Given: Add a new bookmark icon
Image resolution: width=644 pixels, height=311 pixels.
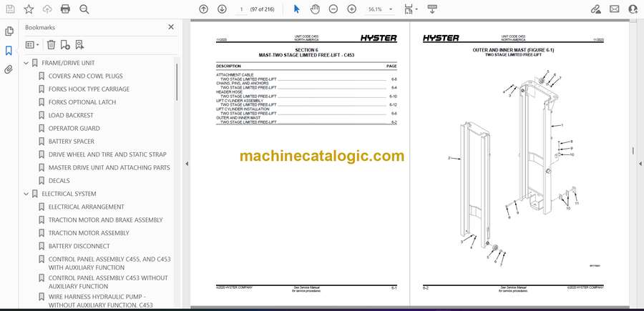Looking at the screenshot, I should point(65,45).
